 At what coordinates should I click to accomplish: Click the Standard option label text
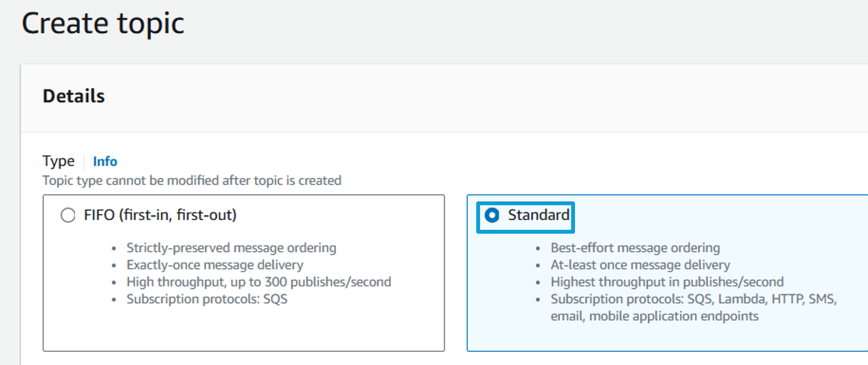coord(539,215)
